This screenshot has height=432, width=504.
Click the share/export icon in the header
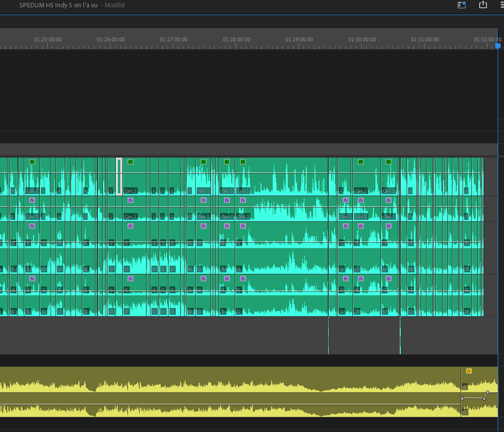pos(483,4)
